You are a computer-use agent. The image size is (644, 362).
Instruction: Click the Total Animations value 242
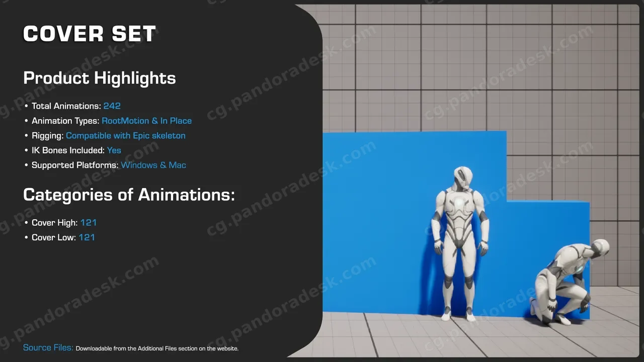coord(112,106)
